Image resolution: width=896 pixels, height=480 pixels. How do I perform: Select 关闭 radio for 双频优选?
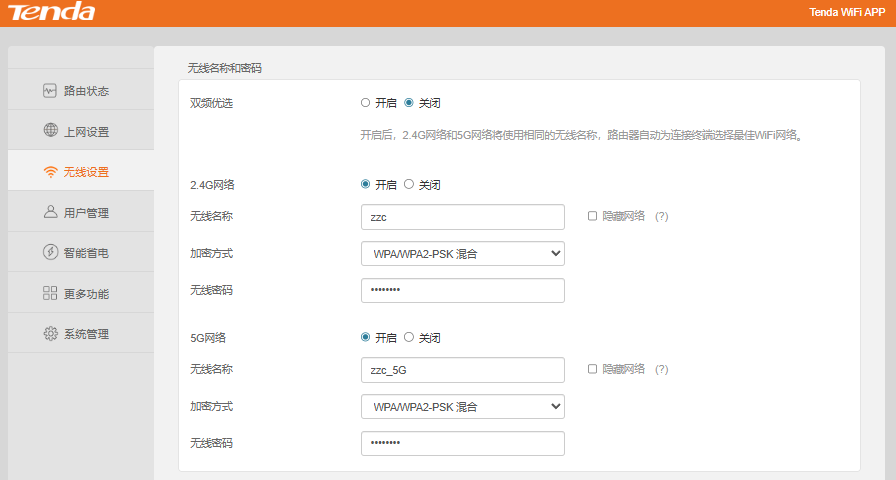pyautogui.click(x=409, y=103)
